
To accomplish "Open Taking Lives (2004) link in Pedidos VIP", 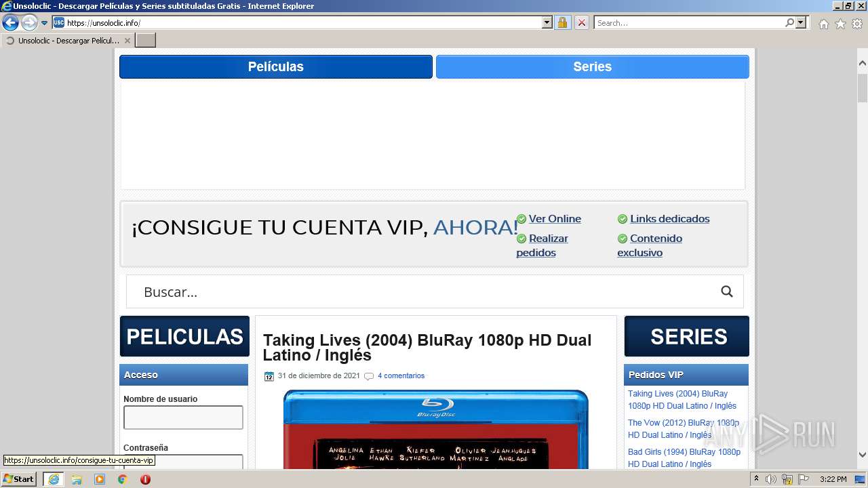I will click(682, 400).
